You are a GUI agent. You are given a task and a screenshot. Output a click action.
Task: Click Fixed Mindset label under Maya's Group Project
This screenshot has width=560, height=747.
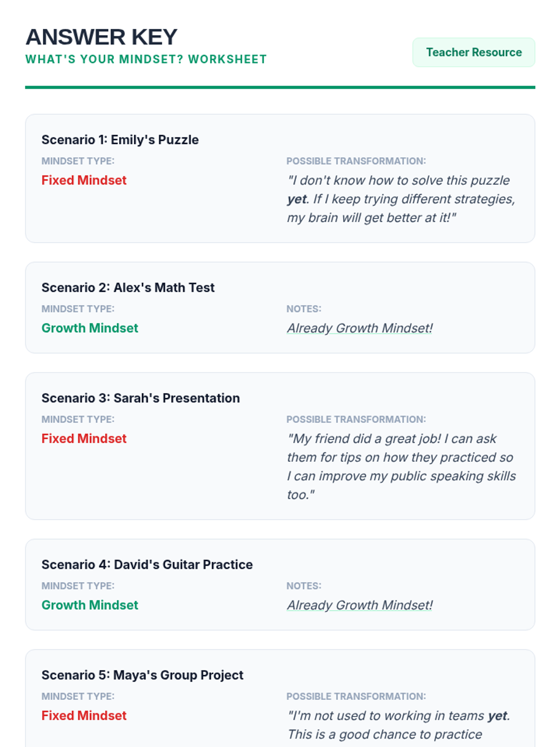[84, 716]
